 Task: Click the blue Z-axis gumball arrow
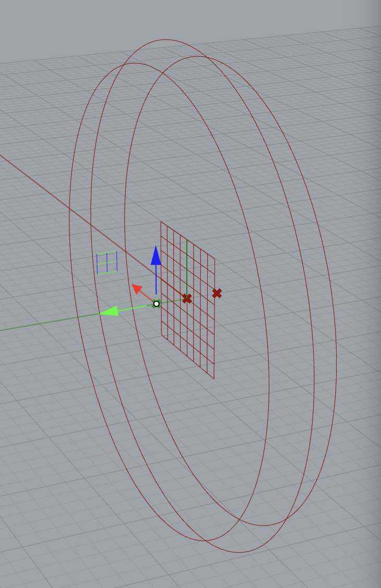pos(155,255)
